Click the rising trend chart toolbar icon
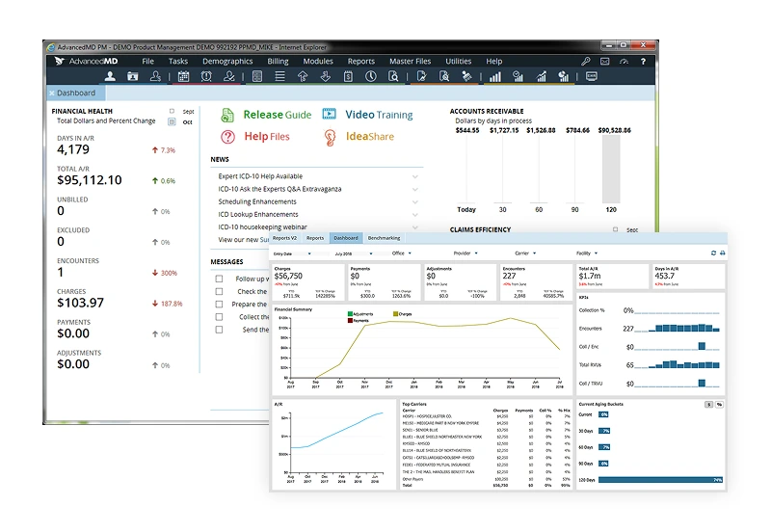The image size is (771, 532). click(x=542, y=76)
